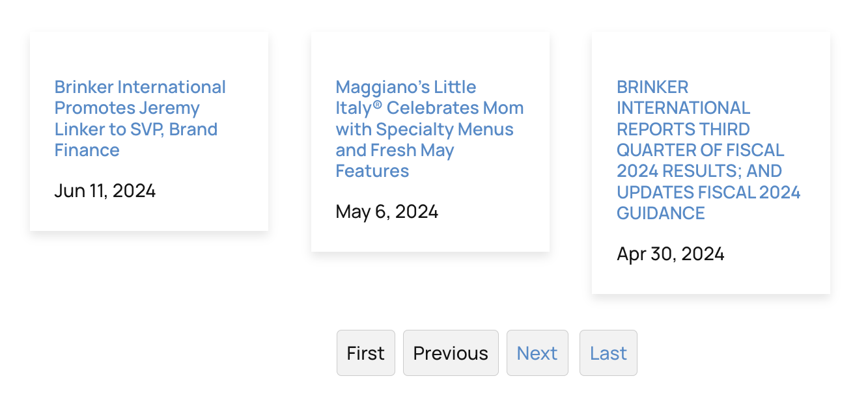Screen dimensions: 868x402
Task: Click "with Specialty Menus" headline line
Action: click(424, 129)
